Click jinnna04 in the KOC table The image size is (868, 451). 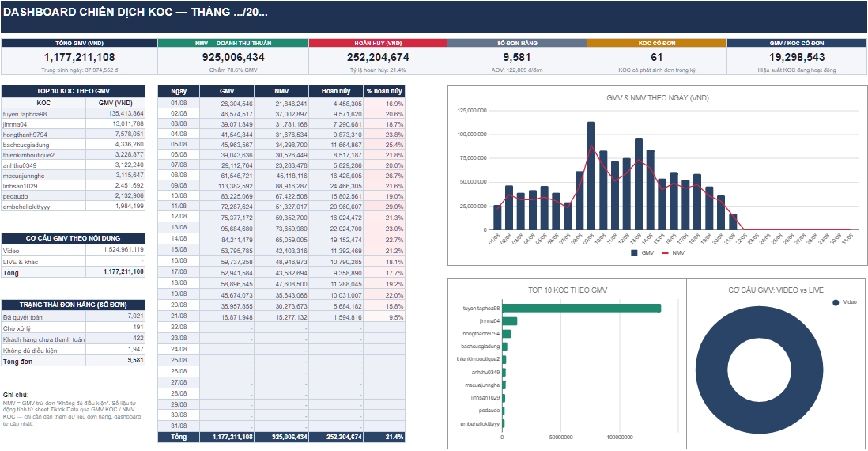(15, 124)
